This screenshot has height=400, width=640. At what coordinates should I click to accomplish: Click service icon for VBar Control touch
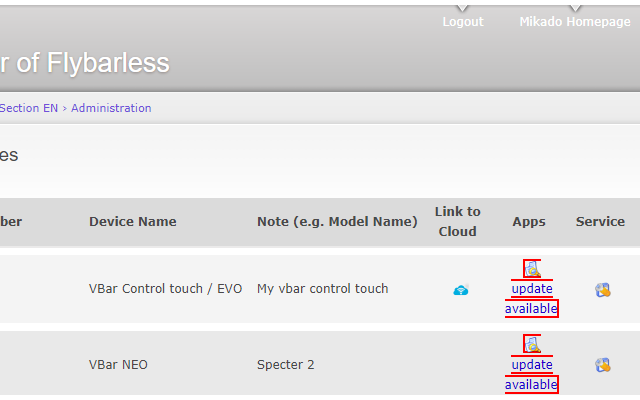pos(603,290)
